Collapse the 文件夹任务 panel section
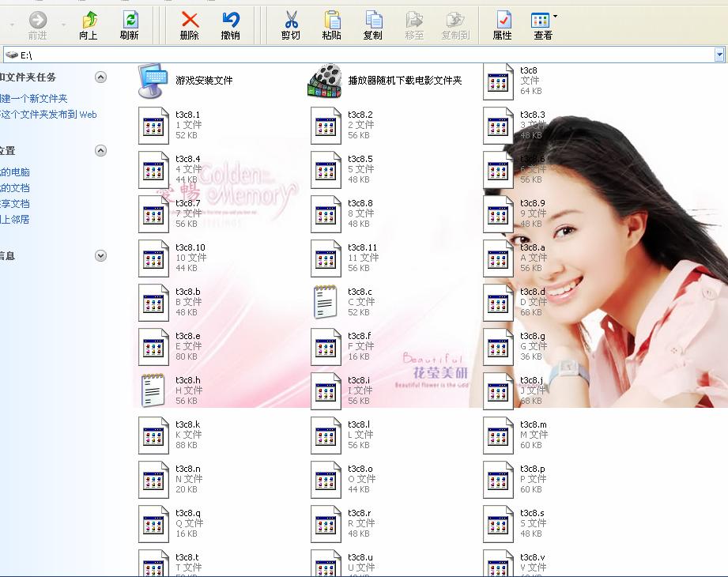 tap(100, 77)
